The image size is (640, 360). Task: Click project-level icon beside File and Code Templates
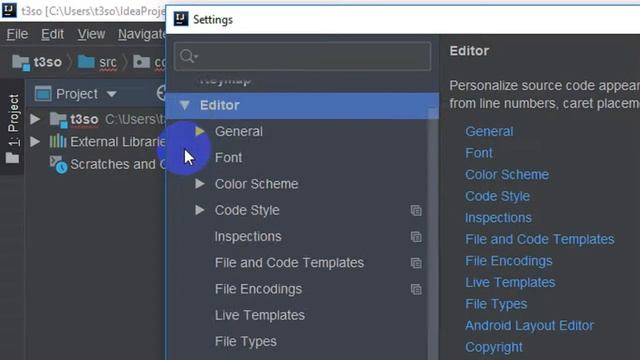tap(416, 263)
